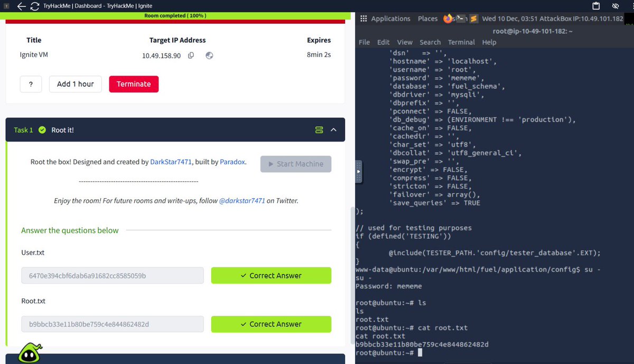This screenshot has height=364, width=634.
Task: Click the root flag hash line in terminal
Action: coord(422,344)
